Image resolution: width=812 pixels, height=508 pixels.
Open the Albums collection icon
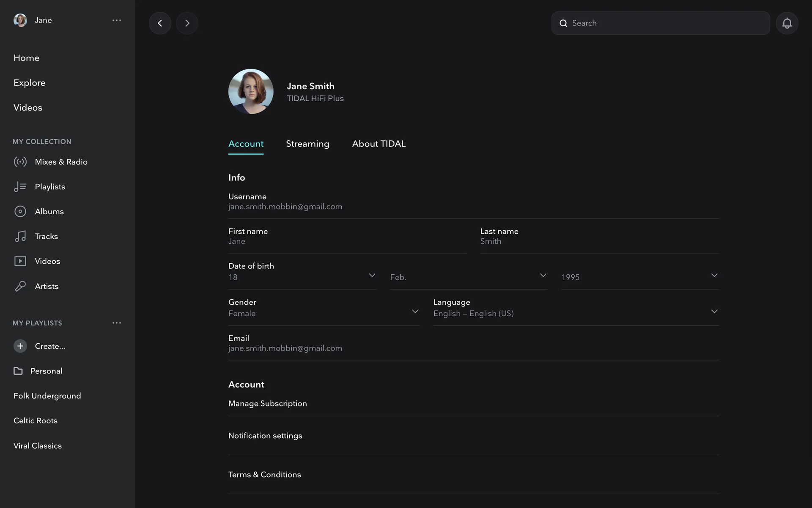coord(20,211)
